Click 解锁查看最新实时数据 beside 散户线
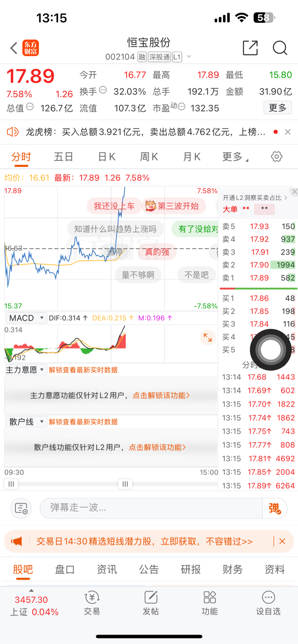 pyautogui.click(x=83, y=422)
